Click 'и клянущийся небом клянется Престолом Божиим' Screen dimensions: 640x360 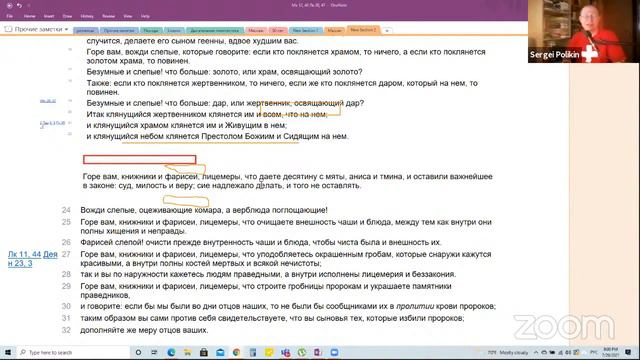tap(217, 136)
